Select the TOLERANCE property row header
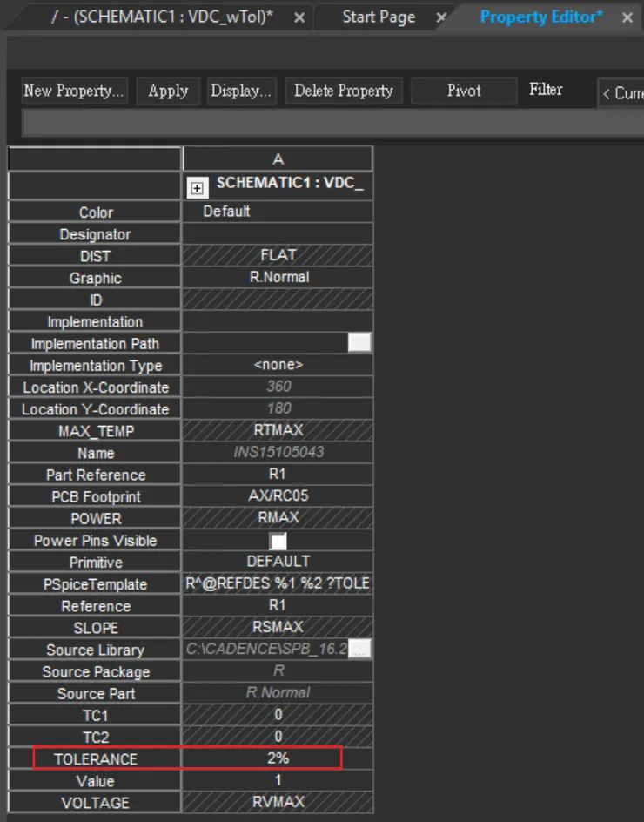The height and width of the screenshot is (822, 644). (95, 758)
